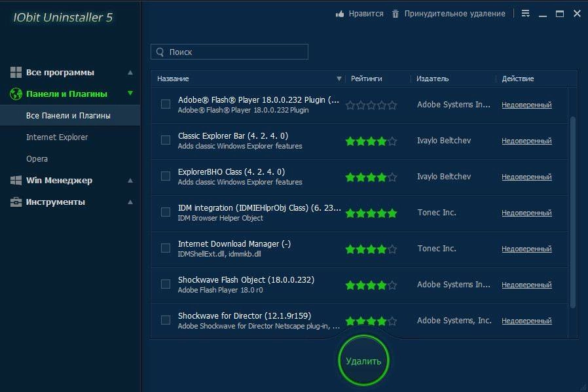Click Недоверенный link for Internet Download Manager
The height and width of the screenshot is (392, 588).
[526, 249]
